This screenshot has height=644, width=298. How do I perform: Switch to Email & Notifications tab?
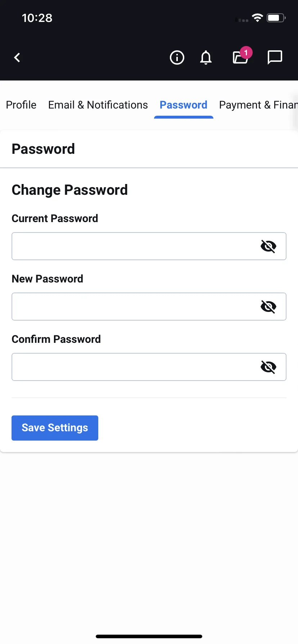[98, 105]
